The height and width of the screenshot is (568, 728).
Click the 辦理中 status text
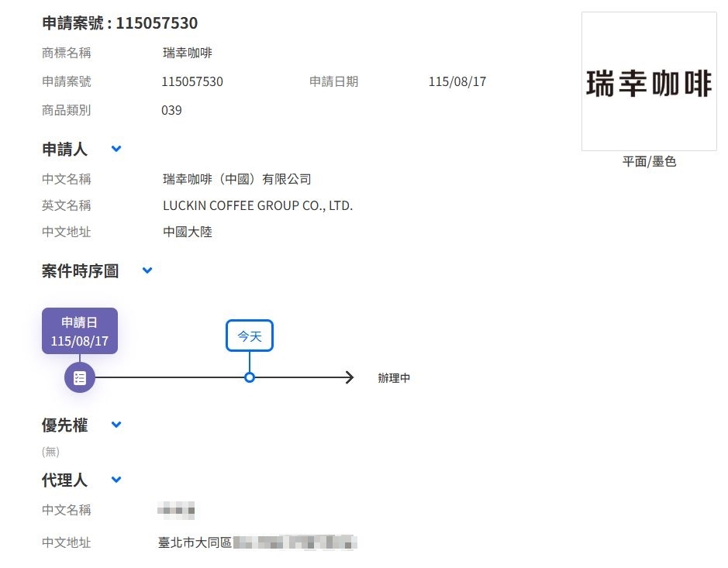[394, 378]
